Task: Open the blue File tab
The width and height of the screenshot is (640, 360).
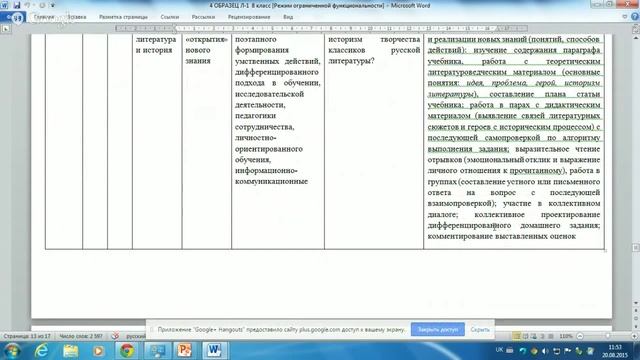Action: coord(13,17)
